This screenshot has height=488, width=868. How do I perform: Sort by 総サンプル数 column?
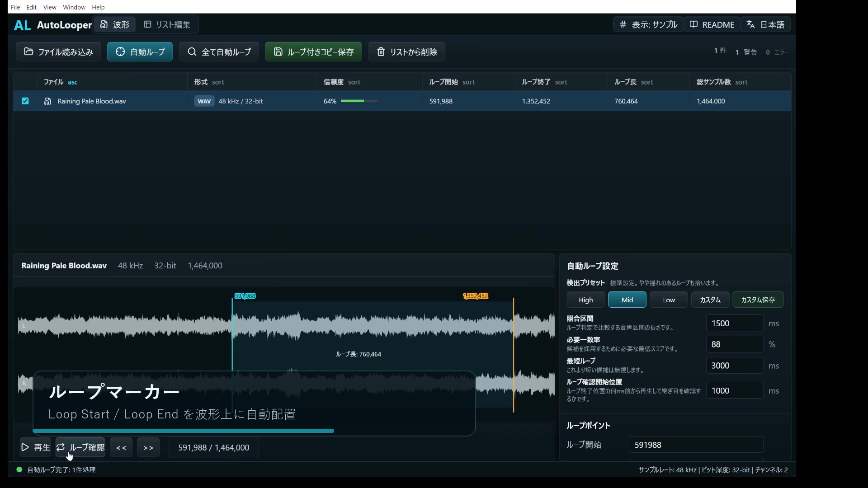coord(722,82)
